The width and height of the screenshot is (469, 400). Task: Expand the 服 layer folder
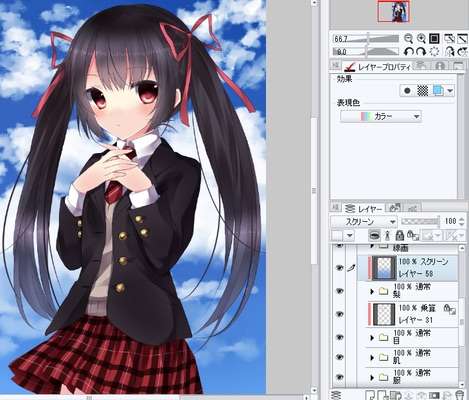pos(372,377)
